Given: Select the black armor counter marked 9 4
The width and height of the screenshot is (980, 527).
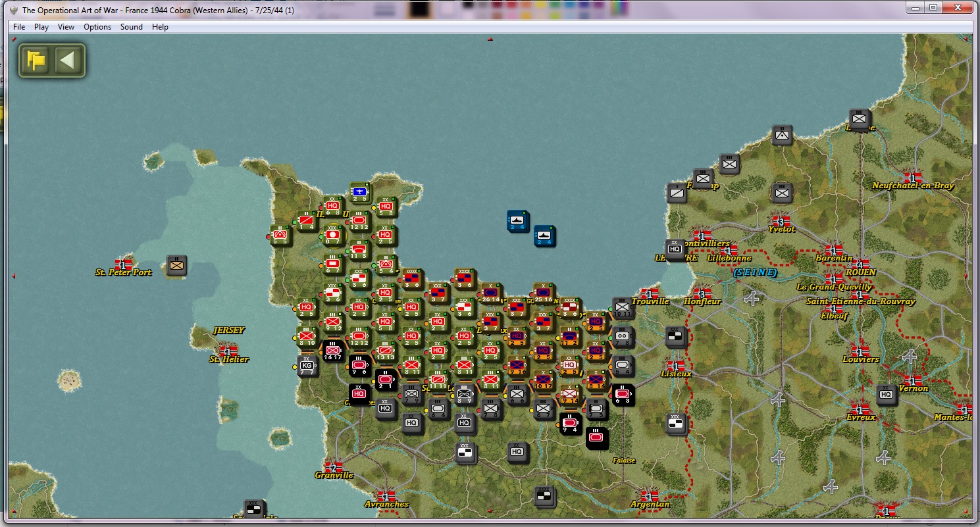Looking at the screenshot, I should [x=570, y=424].
